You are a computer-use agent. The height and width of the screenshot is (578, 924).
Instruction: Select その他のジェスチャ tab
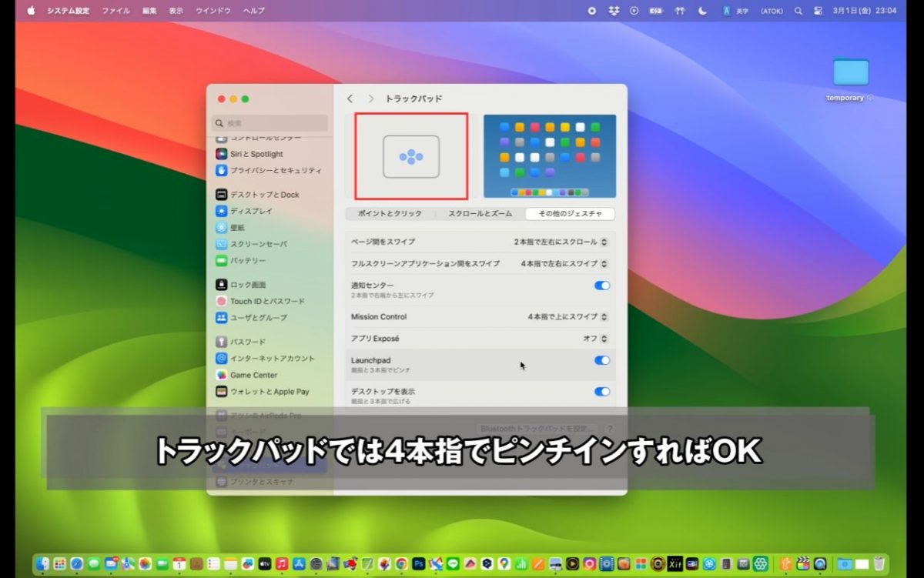(570, 214)
